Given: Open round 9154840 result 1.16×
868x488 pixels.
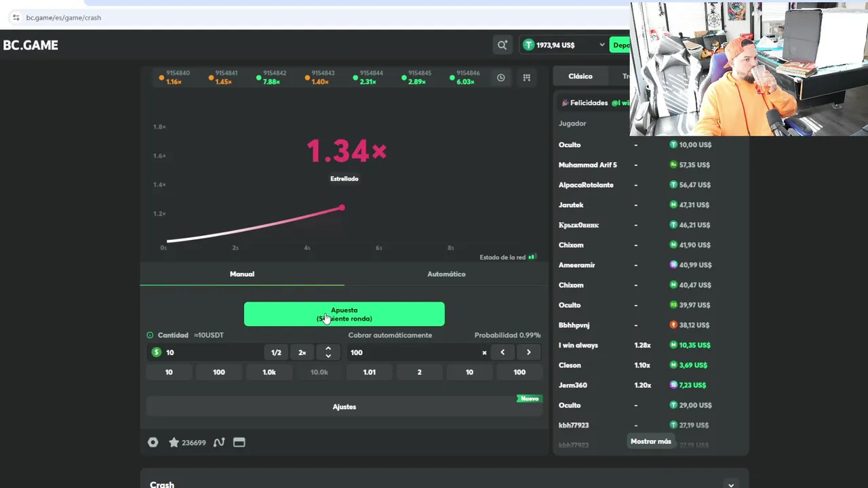Looking at the screenshot, I should tap(174, 77).
